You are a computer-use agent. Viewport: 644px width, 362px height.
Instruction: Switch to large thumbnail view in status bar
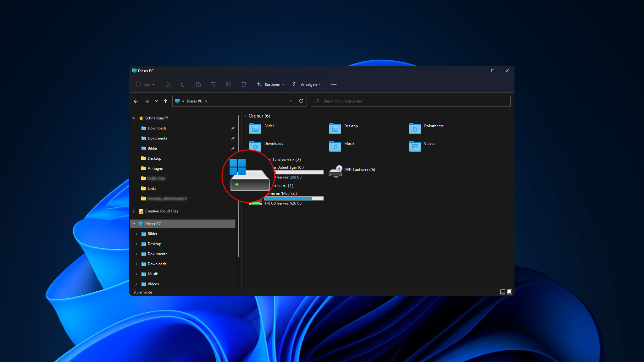[x=509, y=292]
